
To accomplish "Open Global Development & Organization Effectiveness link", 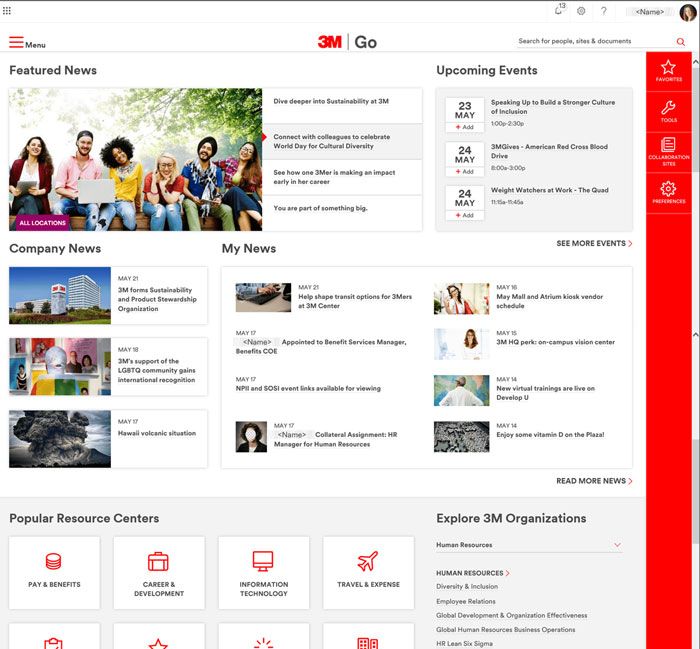I will coord(512,615).
